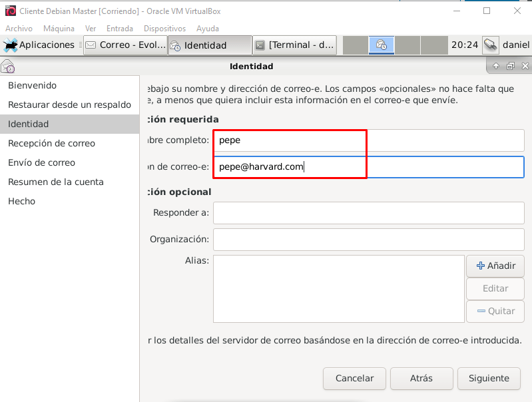Screen dimensions: 532x402
Task: Focus the Responder a field
Action: point(368,213)
